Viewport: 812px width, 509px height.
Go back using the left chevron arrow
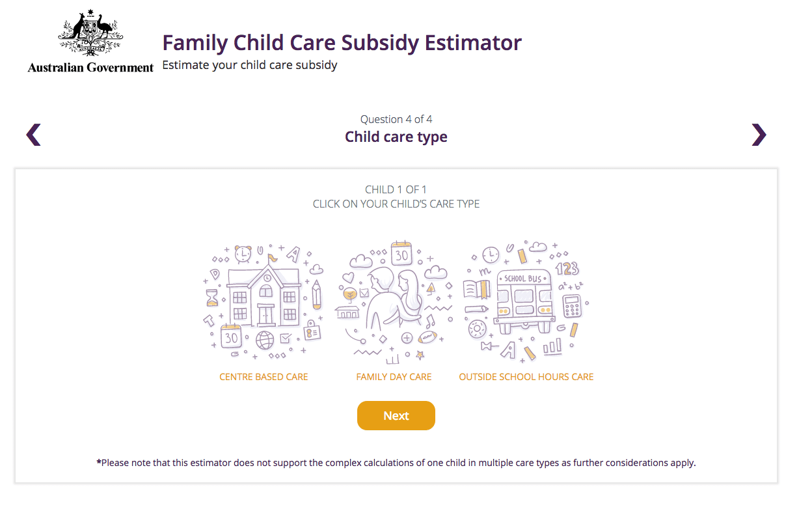(x=33, y=135)
